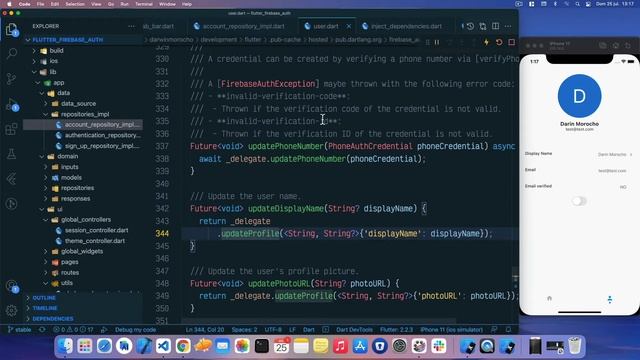The height and width of the screenshot is (360, 640).
Task: Toggle the Email verified switch in simulator
Action: coord(579,201)
